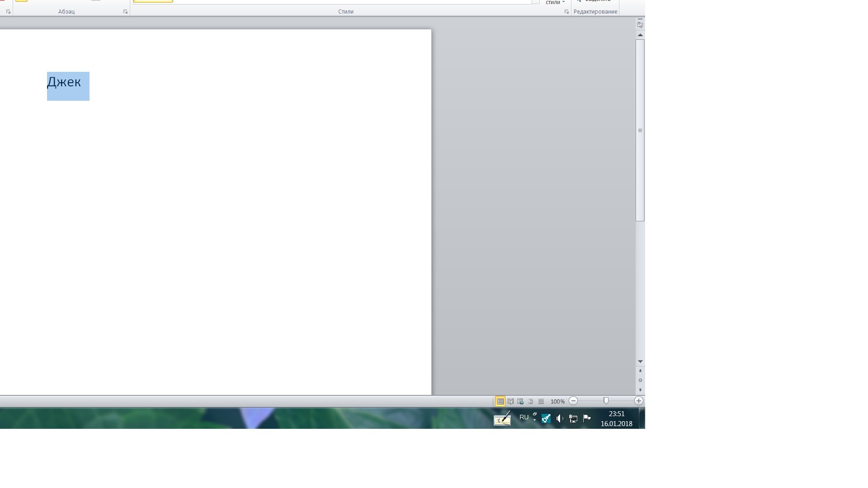Open the Styles dialog launcher
The width and height of the screenshot is (868, 488).
566,12
